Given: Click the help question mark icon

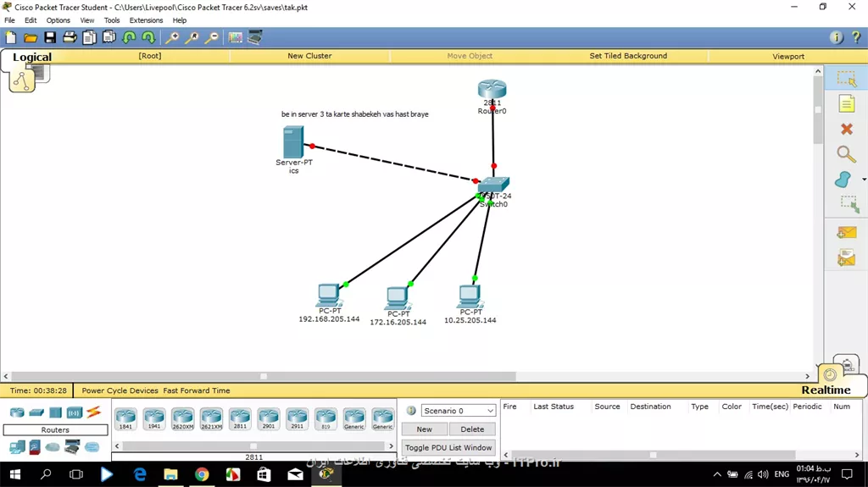Looking at the screenshot, I should (856, 37).
